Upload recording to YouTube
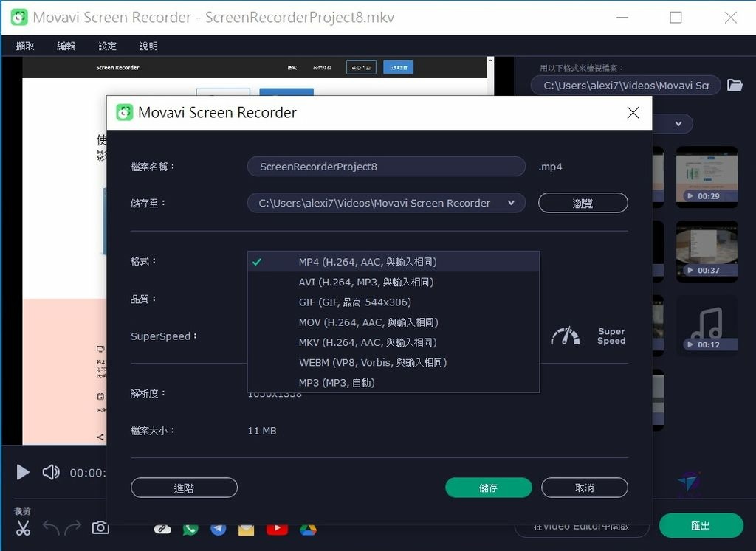 [x=278, y=529]
